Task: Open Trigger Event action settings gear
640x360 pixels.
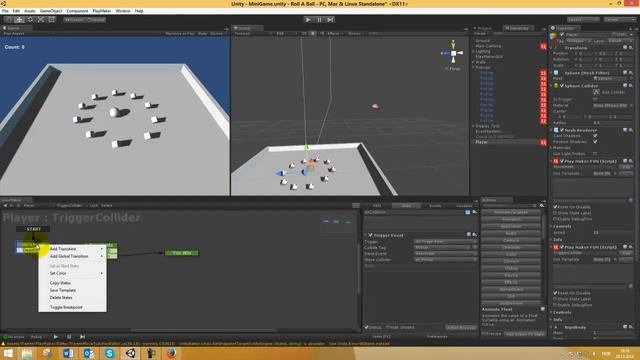Action: click(474, 235)
